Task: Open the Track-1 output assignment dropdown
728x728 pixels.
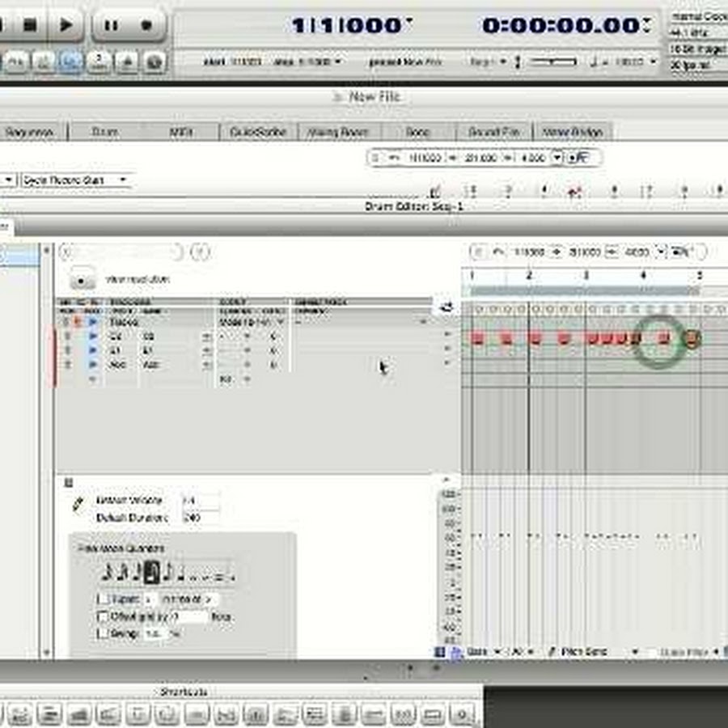Action: pos(252,322)
